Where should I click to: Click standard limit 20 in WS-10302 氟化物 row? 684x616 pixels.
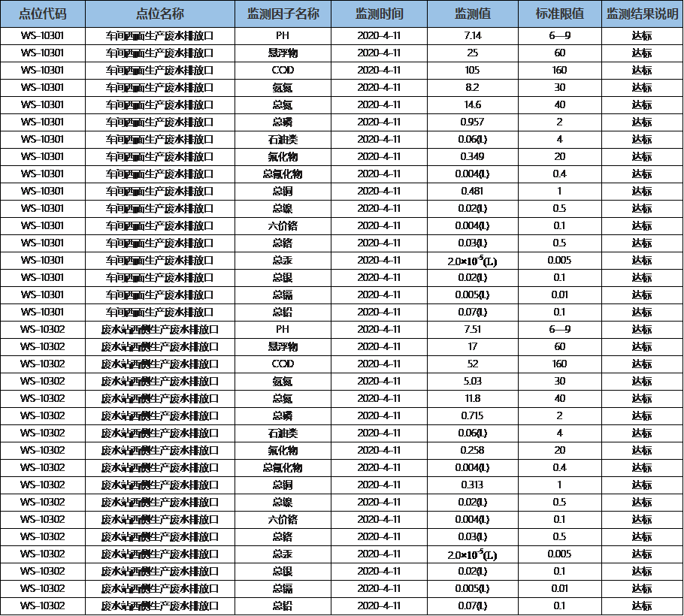pyautogui.click(x=560, y=450)
